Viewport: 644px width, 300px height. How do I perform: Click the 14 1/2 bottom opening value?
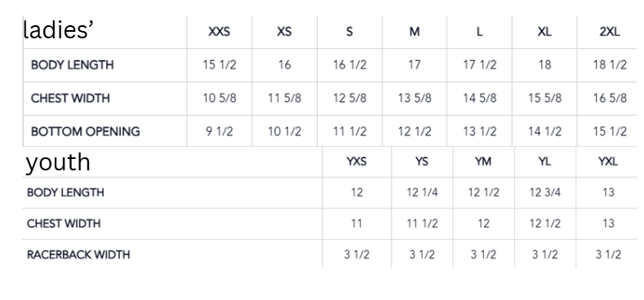click(x=545, y=132)
